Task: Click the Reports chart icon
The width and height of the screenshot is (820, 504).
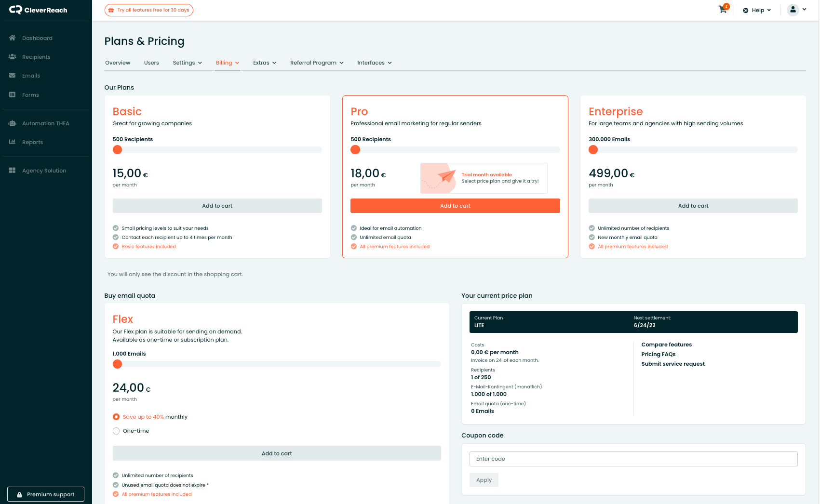Action: tap(13, 142)
